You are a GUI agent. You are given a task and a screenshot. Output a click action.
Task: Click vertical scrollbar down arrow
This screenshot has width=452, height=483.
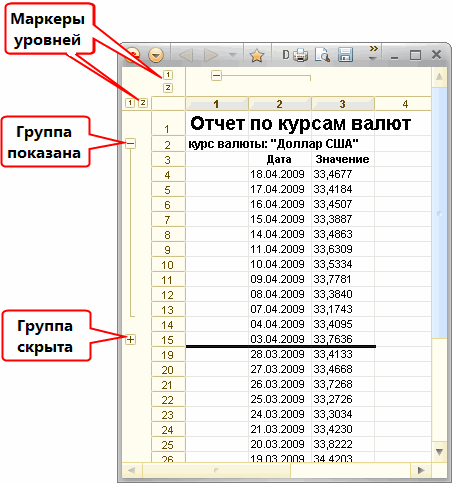[439, 452]
